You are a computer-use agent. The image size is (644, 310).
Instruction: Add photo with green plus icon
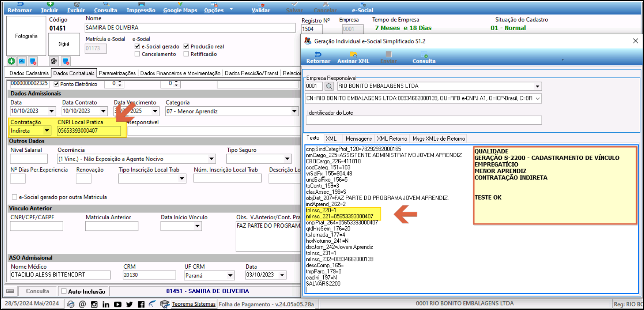point(11,61)
